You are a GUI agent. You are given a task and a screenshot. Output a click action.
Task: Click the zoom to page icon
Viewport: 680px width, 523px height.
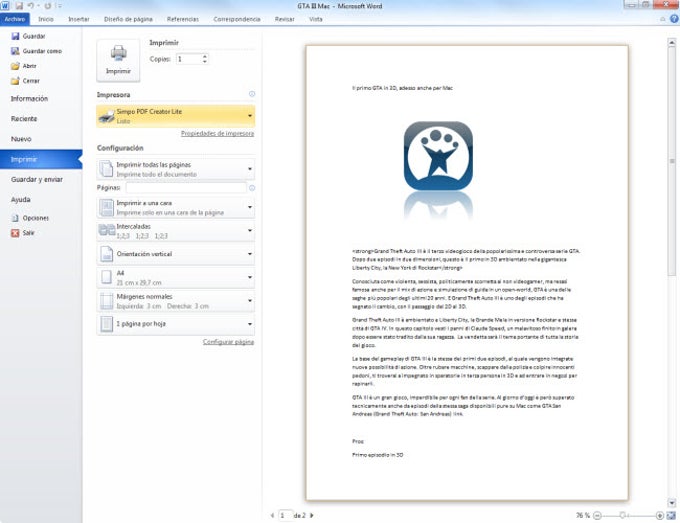point(671,516)
